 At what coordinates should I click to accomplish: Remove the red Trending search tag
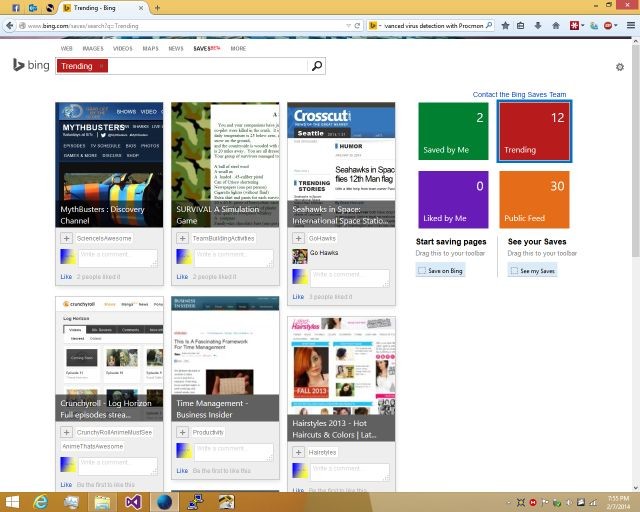point(101,66)
